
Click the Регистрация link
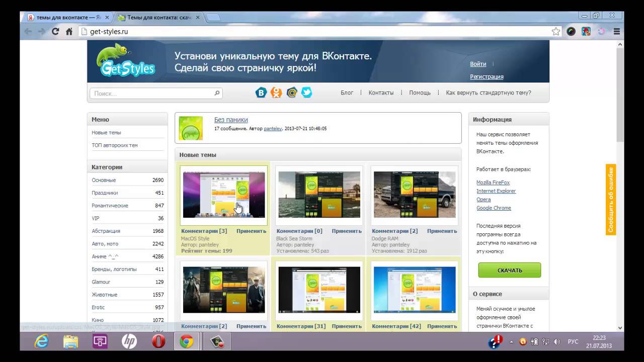(487, 77)
